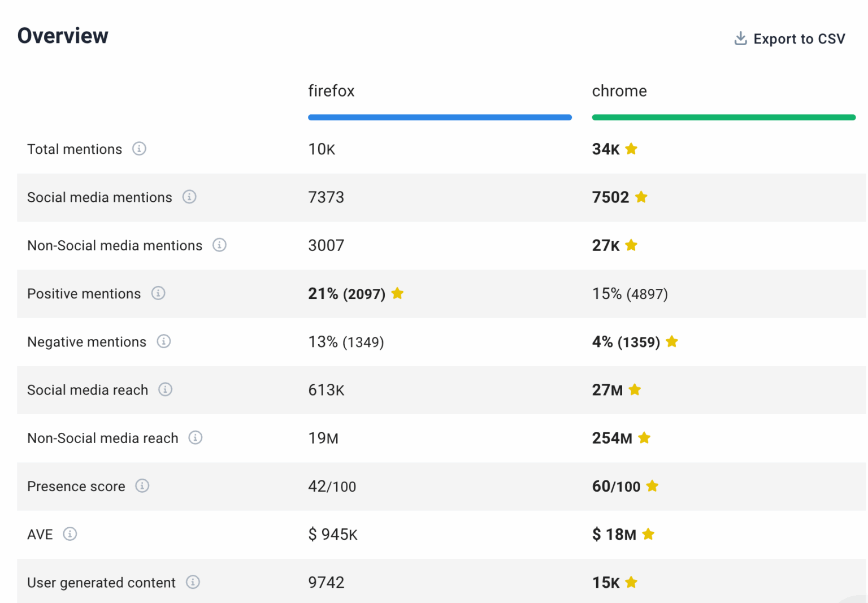Click the AVE info icon
The width and height of the screenshot is (868, 603).
coord(69,534)
